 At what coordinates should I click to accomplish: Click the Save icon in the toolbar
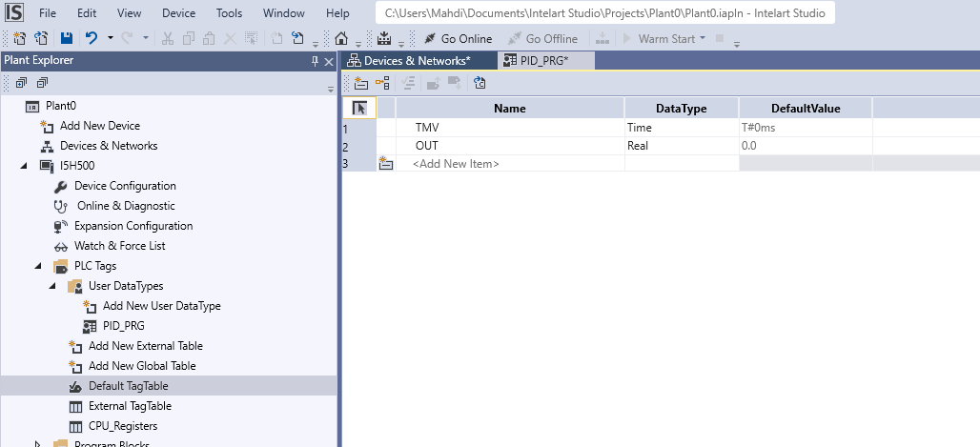click(66, 39)
